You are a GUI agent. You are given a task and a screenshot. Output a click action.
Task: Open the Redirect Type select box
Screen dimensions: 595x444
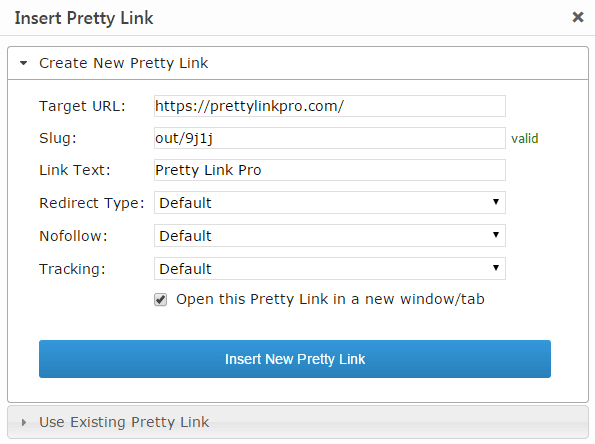[330, 203]
